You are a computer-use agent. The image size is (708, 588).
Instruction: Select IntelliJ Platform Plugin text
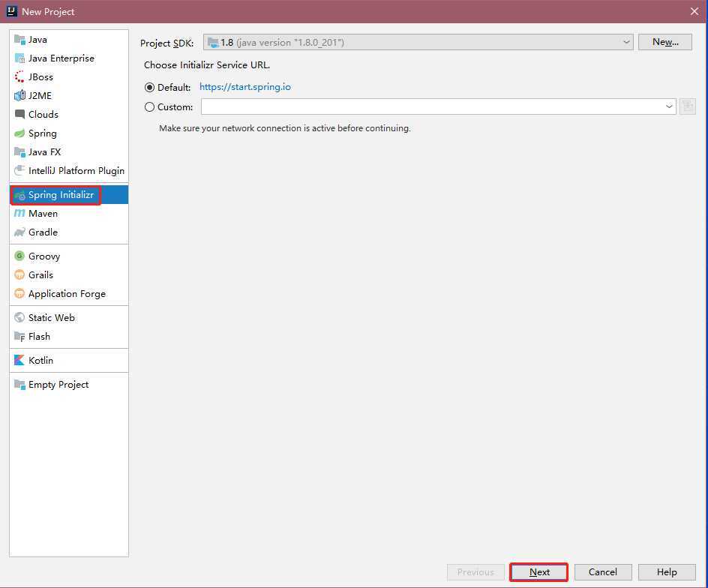[76, 171]
